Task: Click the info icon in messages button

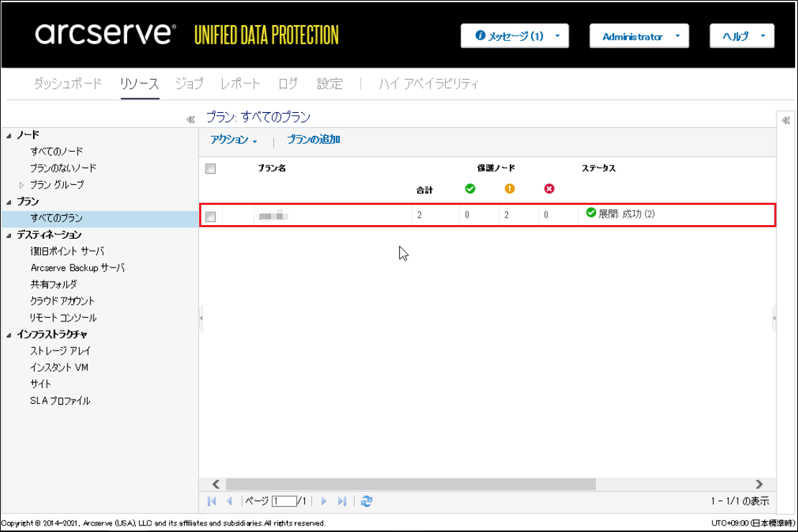Action: pos(480,35)
